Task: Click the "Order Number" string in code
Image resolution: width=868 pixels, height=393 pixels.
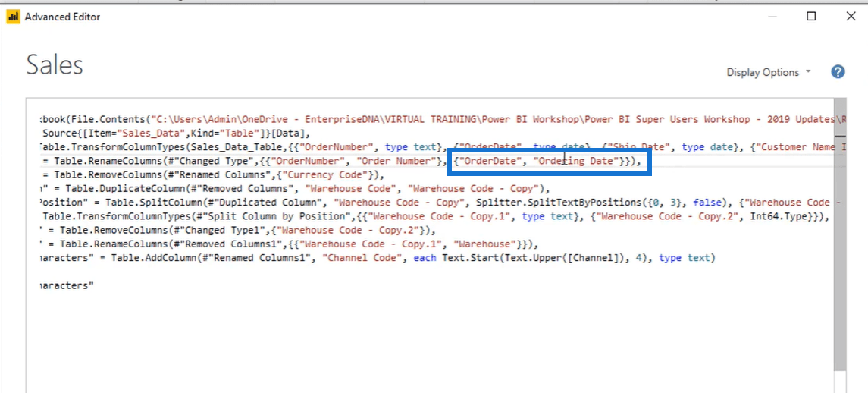Action: pos(396,162)
